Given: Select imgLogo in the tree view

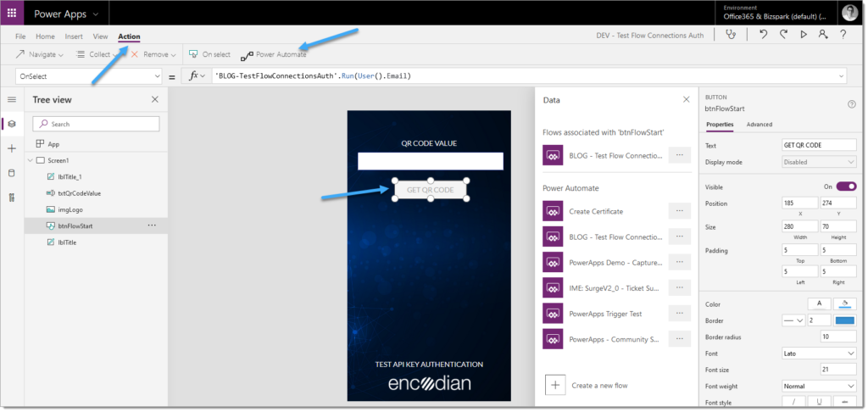Looking at the screenshot, I should [x=70, y=209].
